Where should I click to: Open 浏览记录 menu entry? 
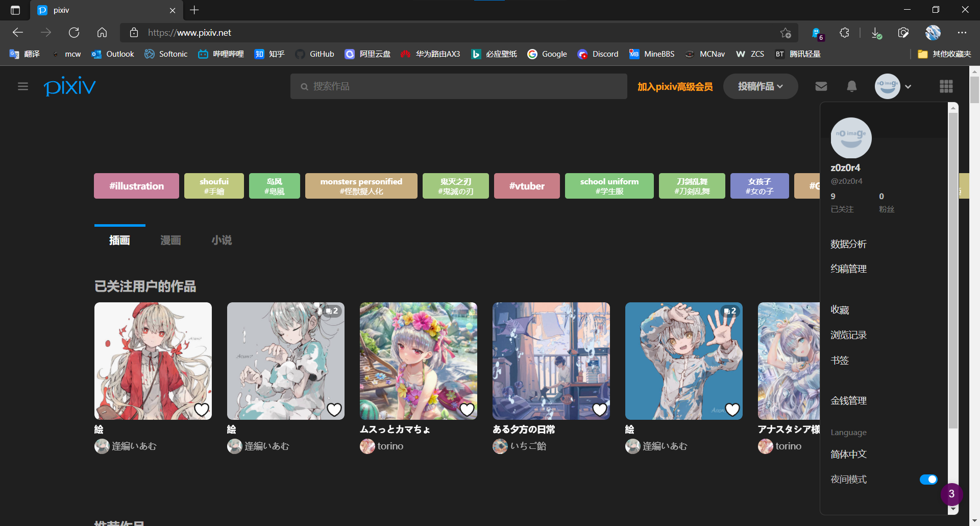coord(848,335)
